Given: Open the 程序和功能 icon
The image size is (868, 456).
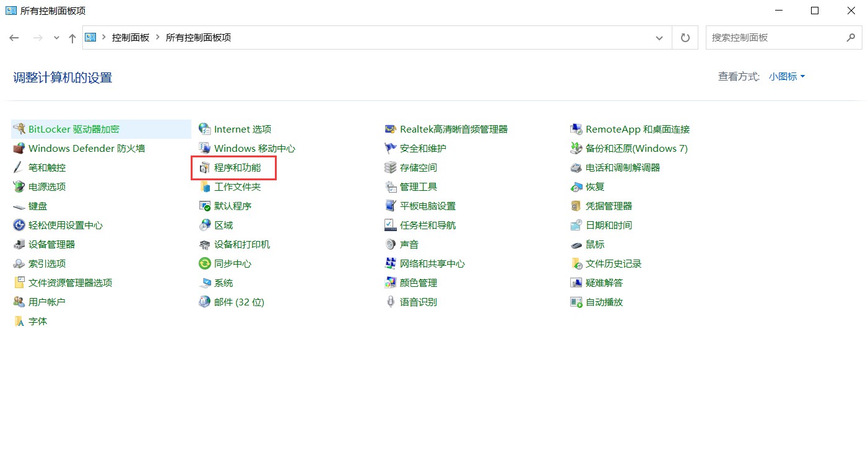Looking at the screenshot, I should (x=204, y=168).
